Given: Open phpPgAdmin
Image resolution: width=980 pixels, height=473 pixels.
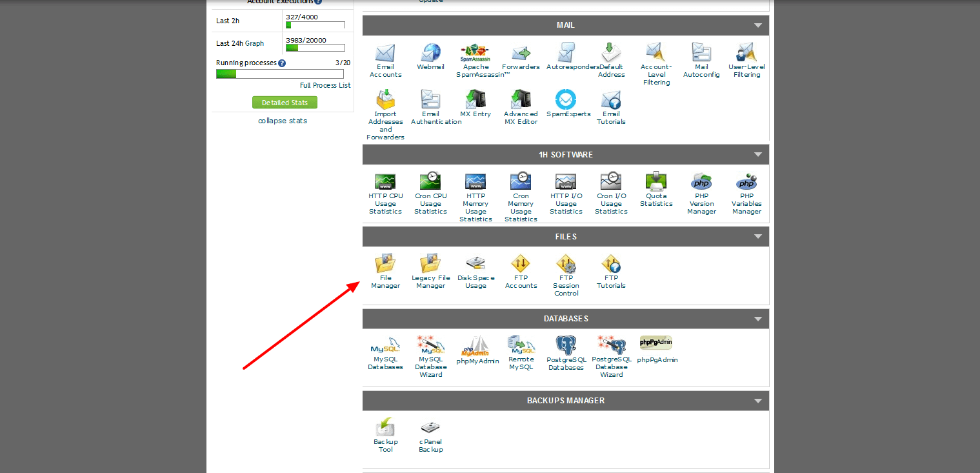Looking at the screenshot, I should pos(657,350).
